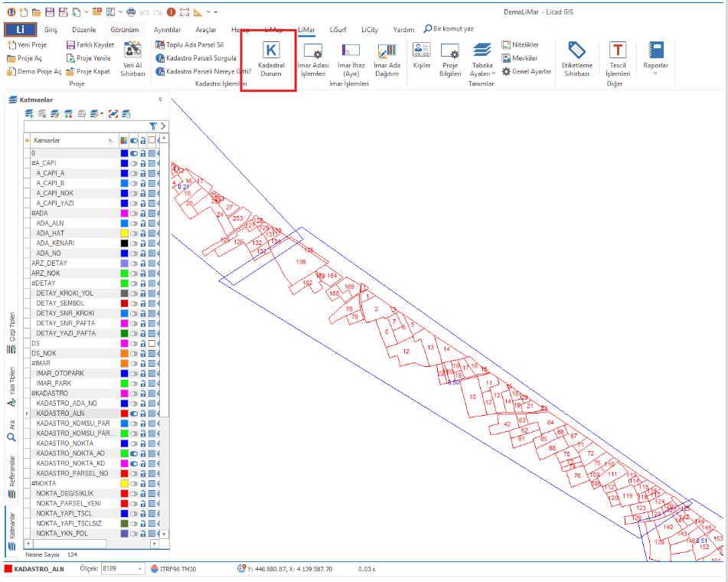
Task: Click the Demo Proje Aç button
Action: coord(34,71)
